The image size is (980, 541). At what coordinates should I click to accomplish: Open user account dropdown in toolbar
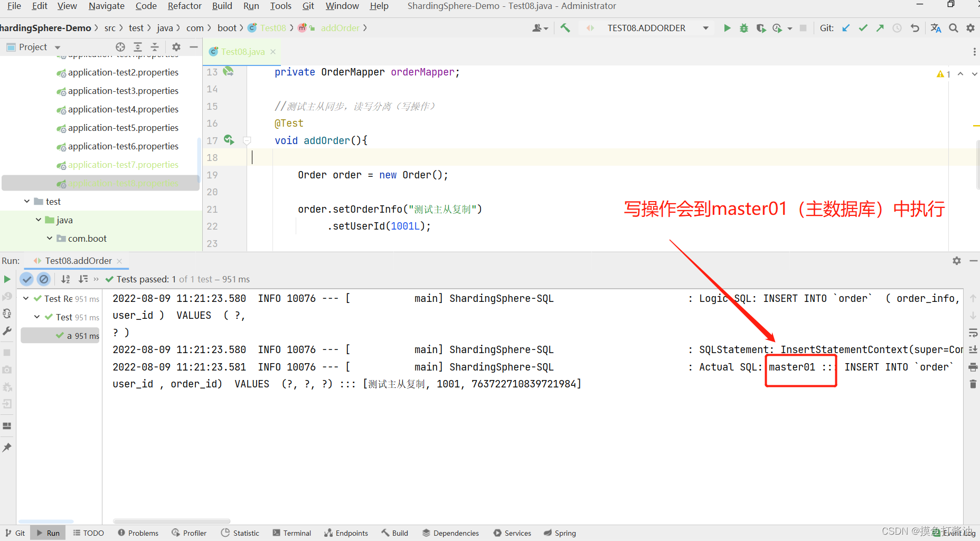540,28
